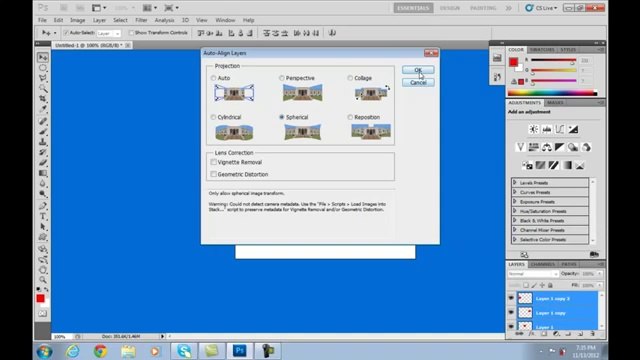This screenshot has height=360, width=640.
Task: Select the Clone Stamp tool
Action: click(x=43, y=142)
